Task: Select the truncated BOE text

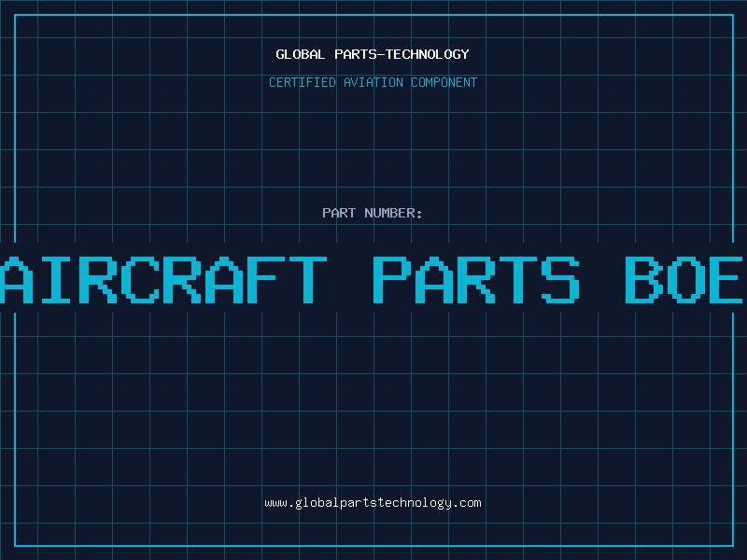Action: (x=684, y=279)
